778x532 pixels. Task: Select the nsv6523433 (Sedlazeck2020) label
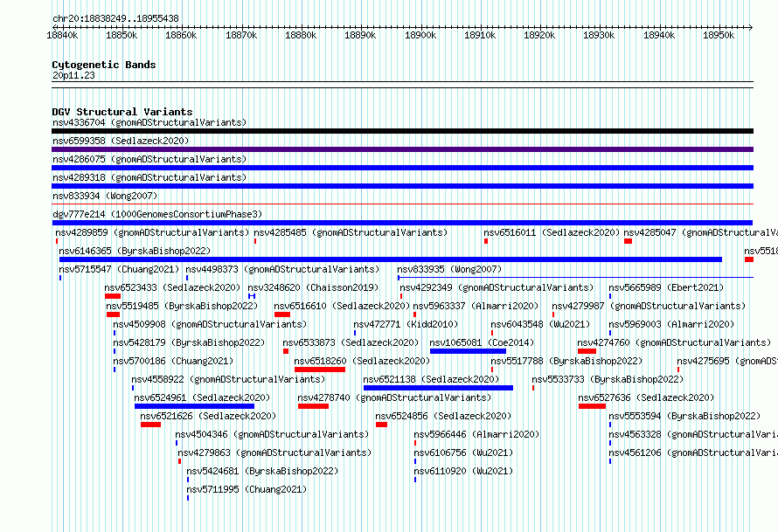[x=172, y=287]
